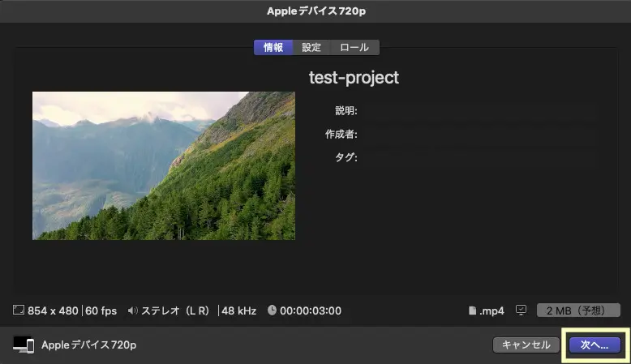This screenshot has width=631, height=364.
Task: Click the frame size icon beside 854 x 480
Action: (x=19, y=310)
